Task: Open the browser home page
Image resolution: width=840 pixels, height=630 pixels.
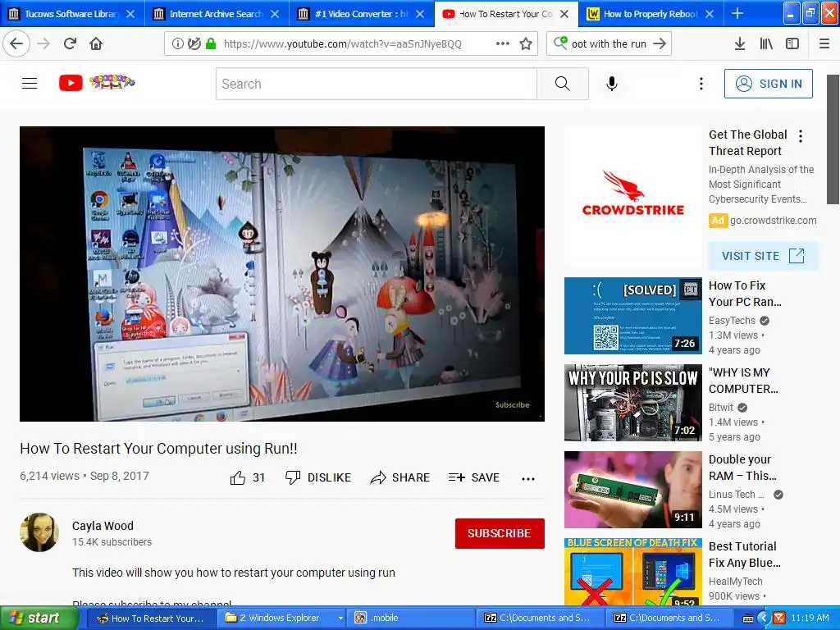Action: 96,43
